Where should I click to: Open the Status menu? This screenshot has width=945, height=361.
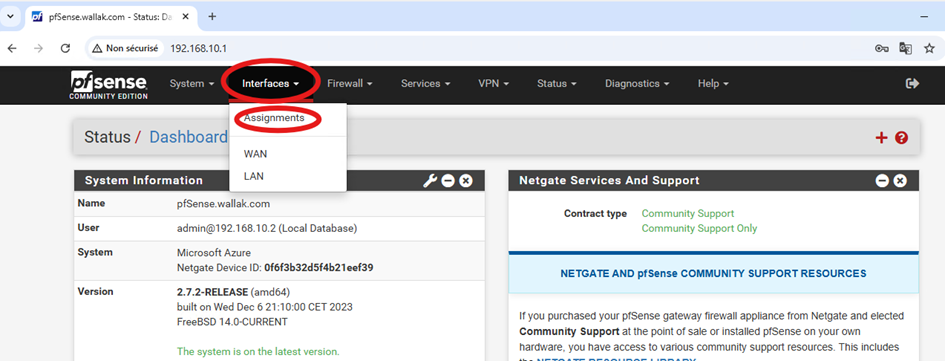coord(557,84)
